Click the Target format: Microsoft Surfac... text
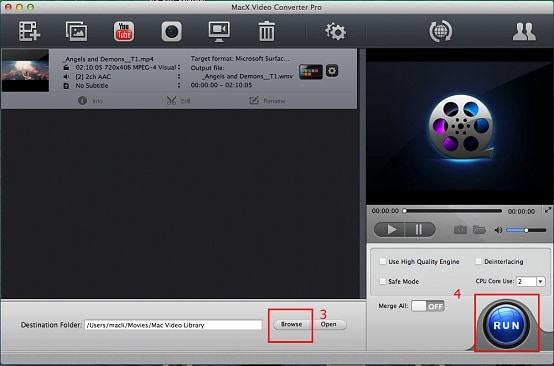 point(240,59)
